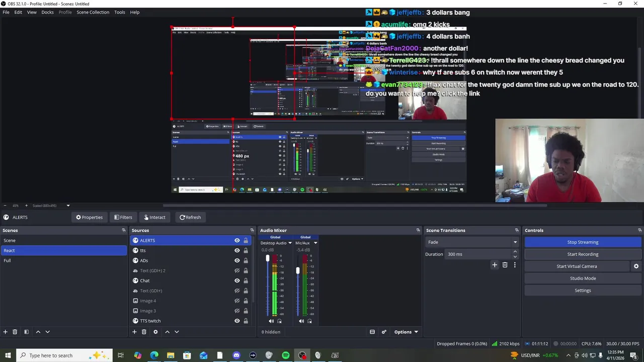Move source up in Sources toolbar
Viewport: 644px width, 362px height.
(x=167, y=332)
